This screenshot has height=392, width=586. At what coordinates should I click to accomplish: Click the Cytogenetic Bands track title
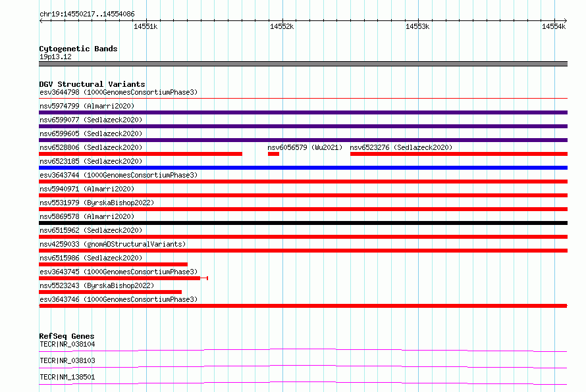[78, 49]
